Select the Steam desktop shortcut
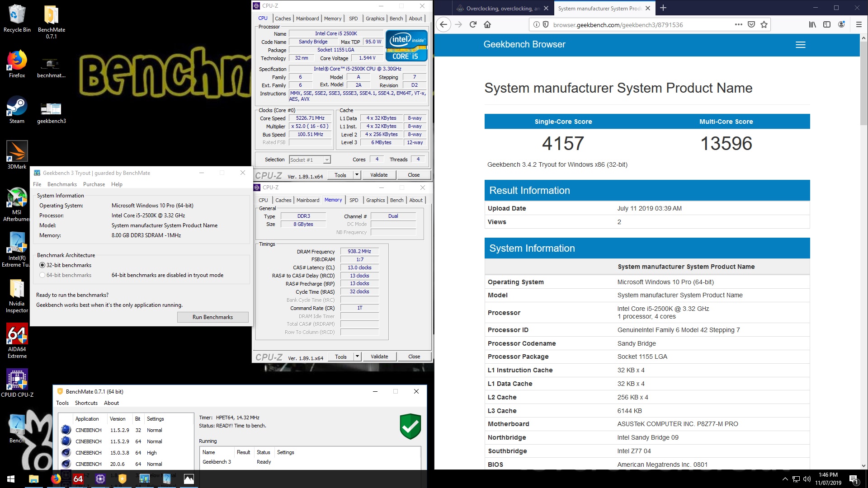Viewport: 868px width, 488px height. pyautogui.click(x=17, y=110)
